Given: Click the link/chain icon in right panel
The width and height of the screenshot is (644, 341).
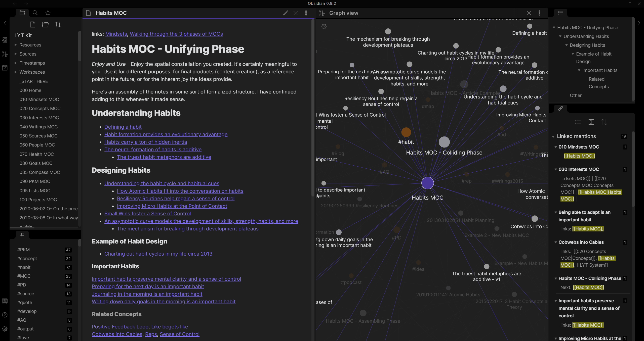Looking at the screenshot, I should coord(560,108).
